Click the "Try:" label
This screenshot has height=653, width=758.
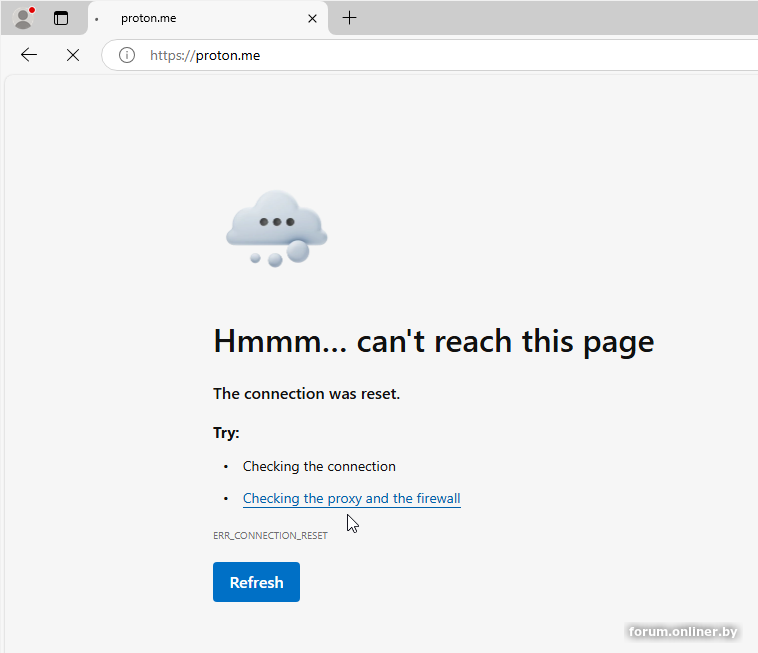coord(226,433)
